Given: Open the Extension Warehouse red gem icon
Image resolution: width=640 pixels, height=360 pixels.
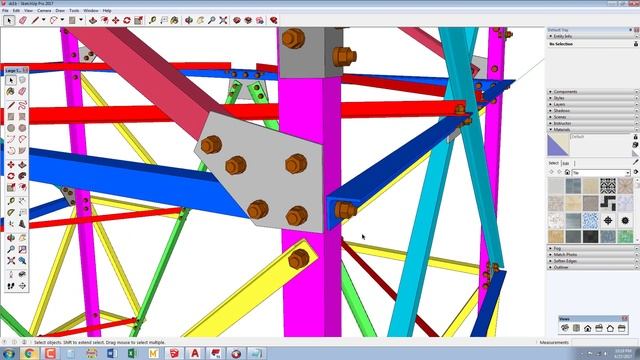Looking at the screenshot, I should 273,20.
